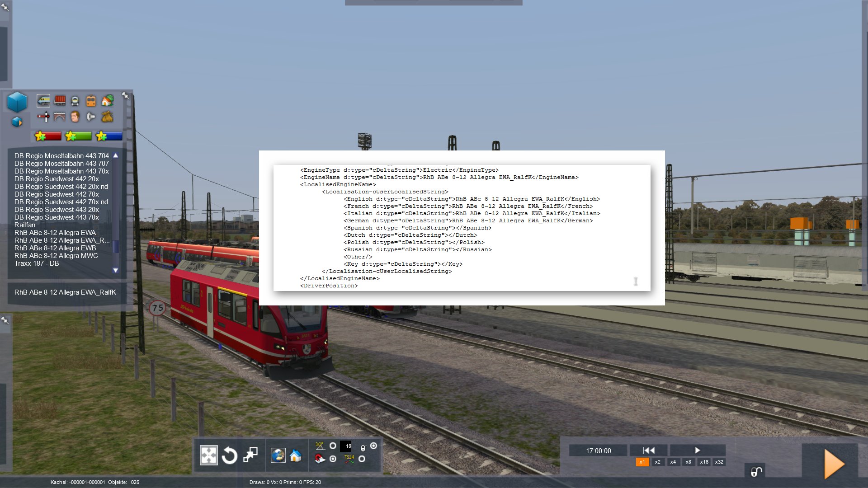Open the sound speaker icon category
This screenshot has height=488, width=868.
(91, 117)
